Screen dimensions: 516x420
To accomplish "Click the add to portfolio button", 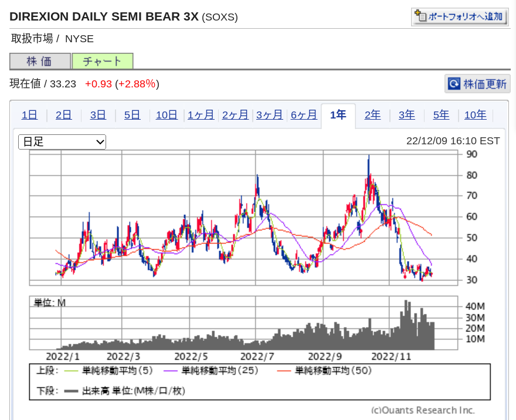I will coord(460,16).
